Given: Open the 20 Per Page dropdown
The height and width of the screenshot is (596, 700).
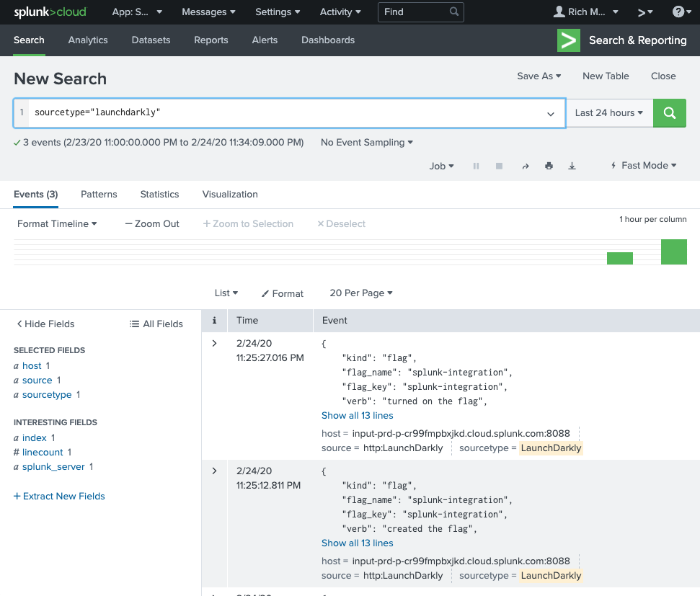Looking at the screenshot, I should pos(360,293).
